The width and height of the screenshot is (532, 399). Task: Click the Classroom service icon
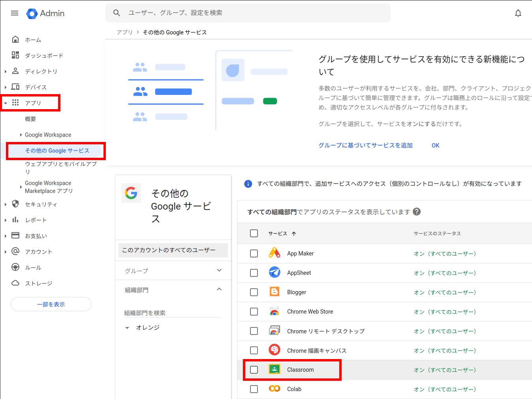click(274, 369)
